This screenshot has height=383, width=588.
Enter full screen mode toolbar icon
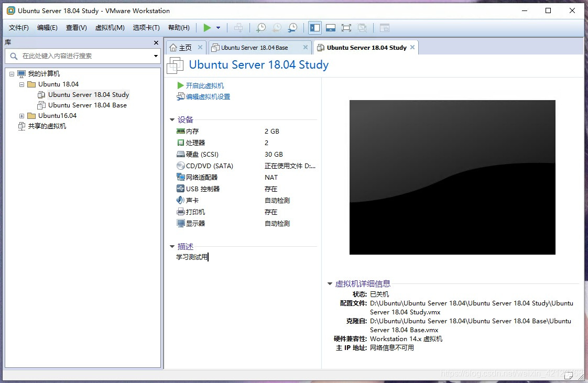[x=346, y=28]
